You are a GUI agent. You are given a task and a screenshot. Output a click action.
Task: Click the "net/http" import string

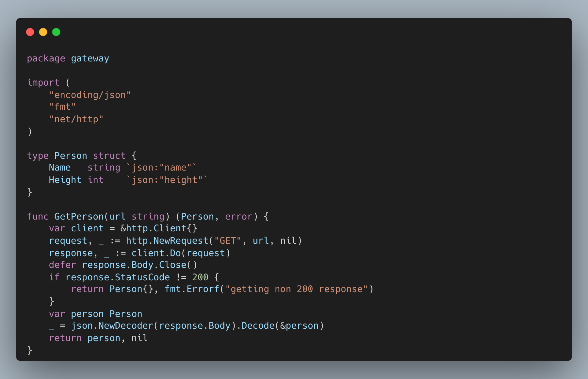(76, 119)
